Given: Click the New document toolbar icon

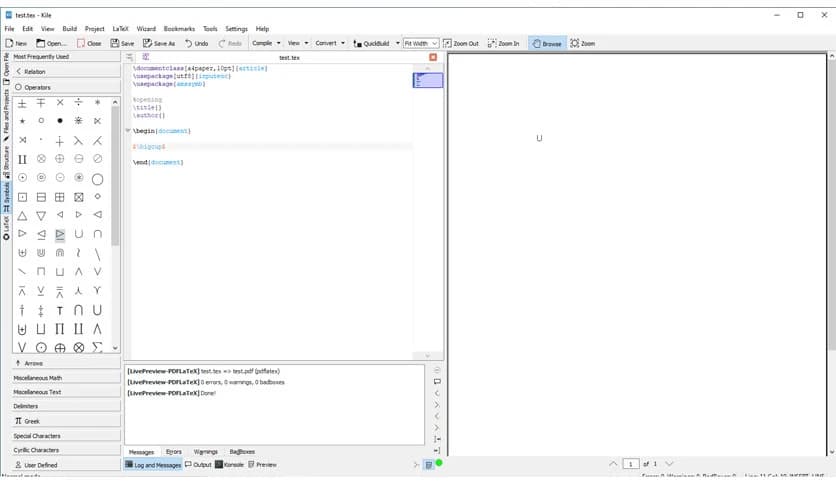Looking at the screenshot, I should tap(16, 44).
